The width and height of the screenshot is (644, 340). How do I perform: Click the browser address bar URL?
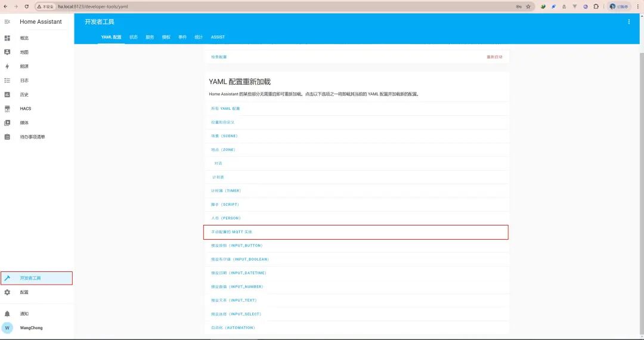point(93,7)
